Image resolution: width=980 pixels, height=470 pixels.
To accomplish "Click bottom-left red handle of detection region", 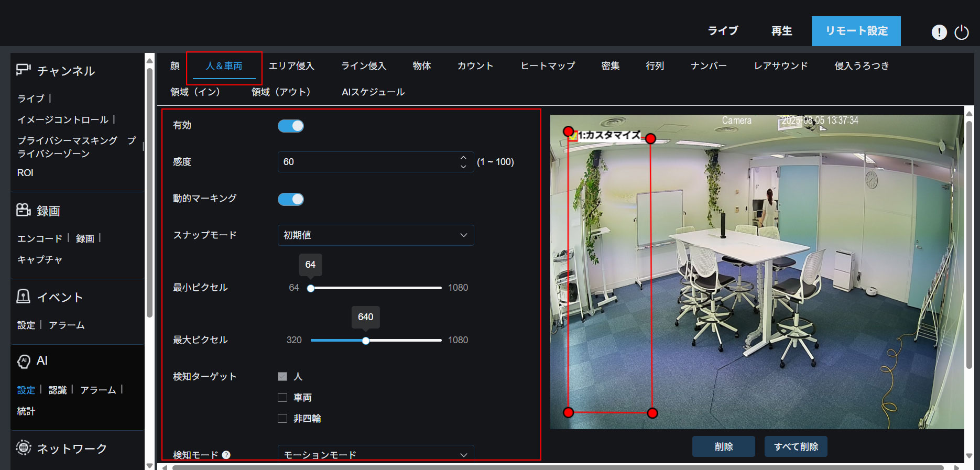I will 568,412.
